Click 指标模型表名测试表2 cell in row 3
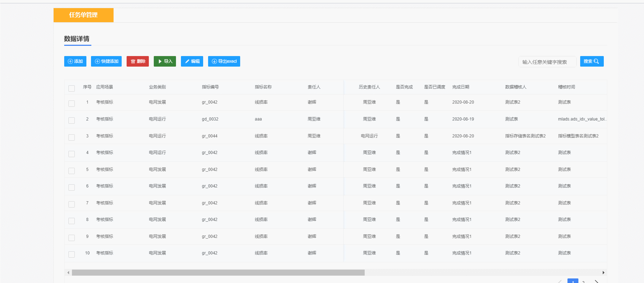This screenshot has height=283, width=644. (x=578, y=136)
